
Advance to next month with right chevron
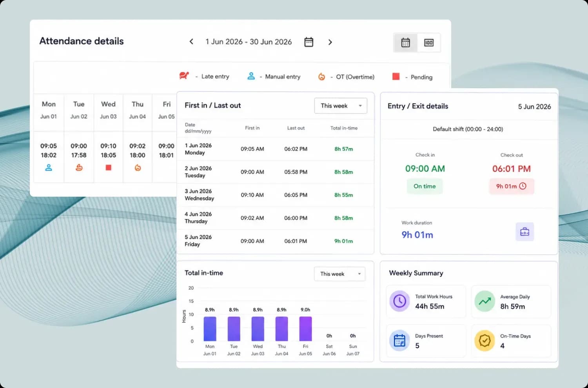(x=330, y=42)
